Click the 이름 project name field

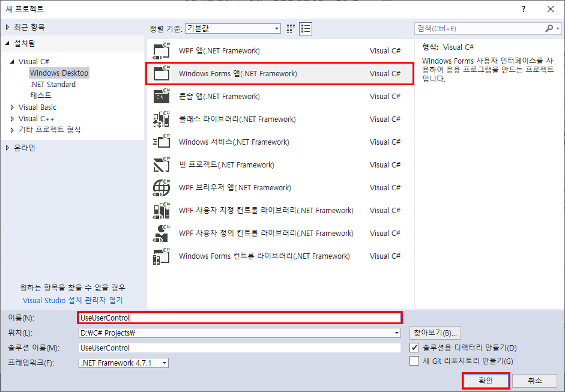[x=240, y=318]
